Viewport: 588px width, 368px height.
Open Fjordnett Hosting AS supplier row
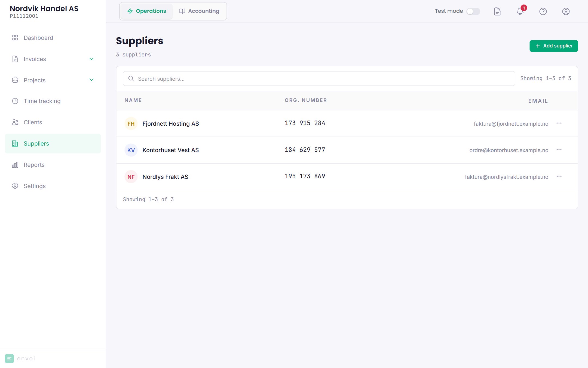(347, 123)
